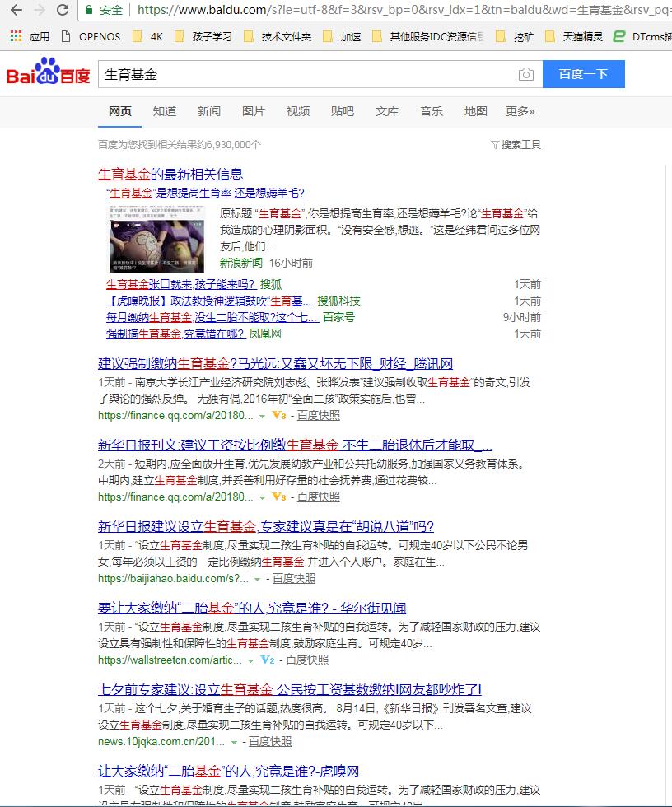The width and height of the screenshot is (672, 807).
Task: Click the V2 badge on the wallstreetcn result
Action: coord(268,660)
